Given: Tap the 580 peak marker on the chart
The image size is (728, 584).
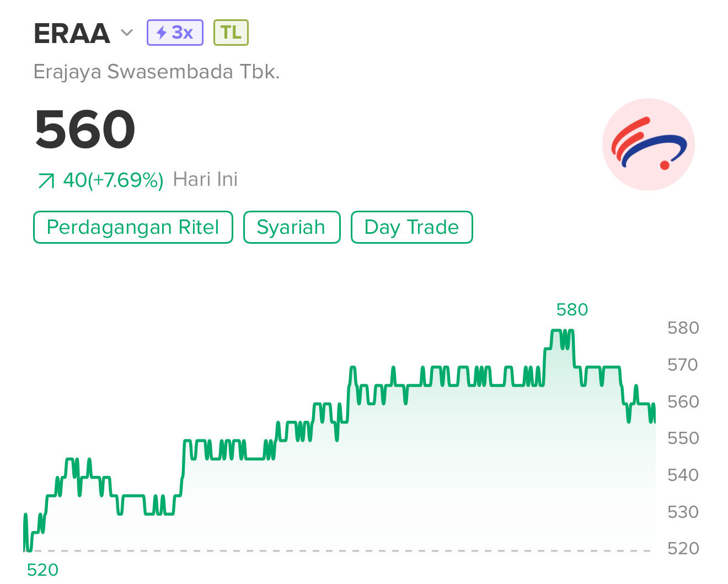Looking at the screenshot, I should click(x=572, y=309).
